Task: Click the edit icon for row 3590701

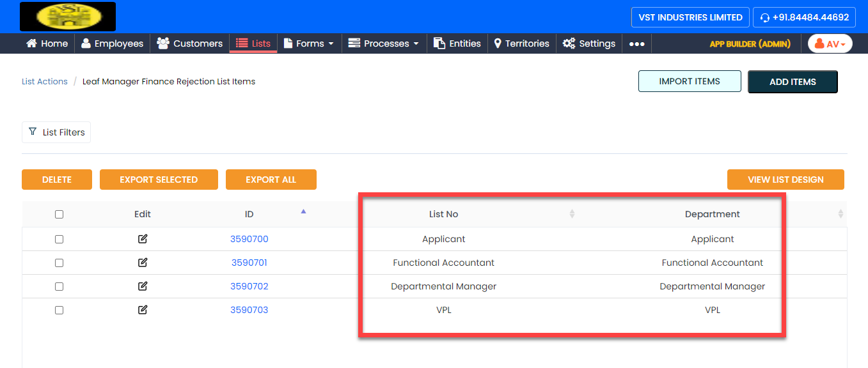Action: [143, 263]
